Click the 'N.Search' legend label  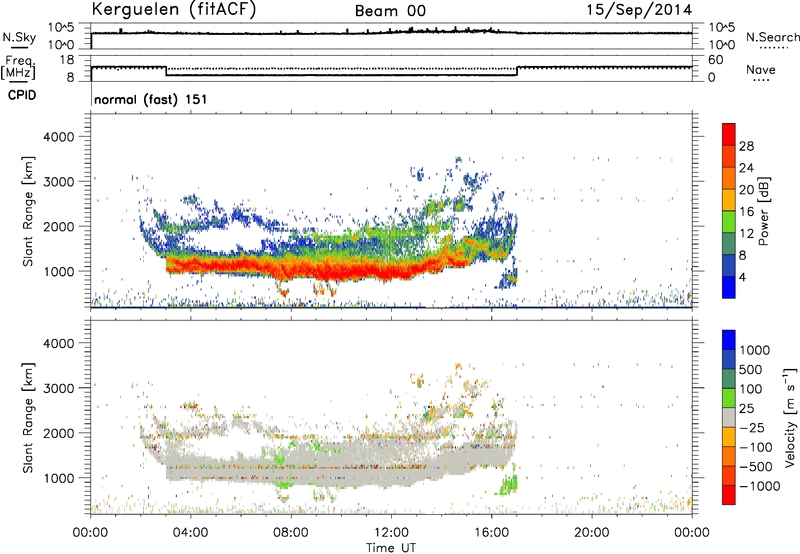coord(772,37)
